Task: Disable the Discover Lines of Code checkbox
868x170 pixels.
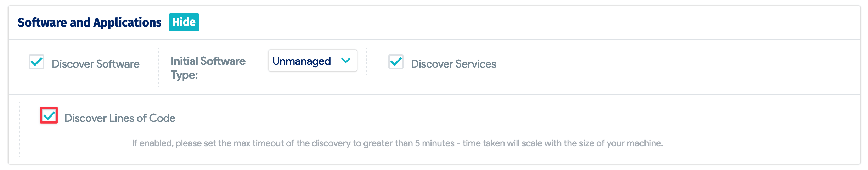Action: pos(49,115)
